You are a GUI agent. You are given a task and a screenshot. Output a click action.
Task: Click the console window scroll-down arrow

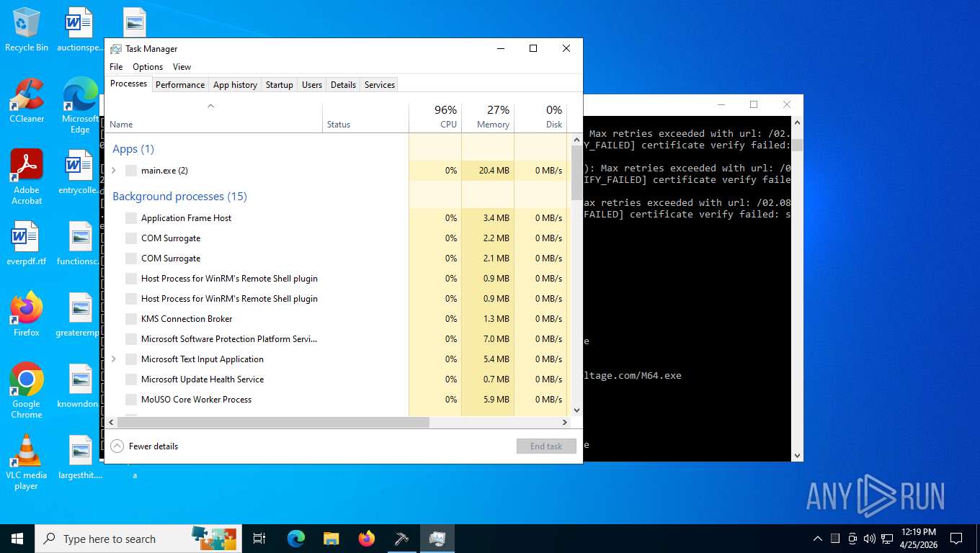pos(797,456)
